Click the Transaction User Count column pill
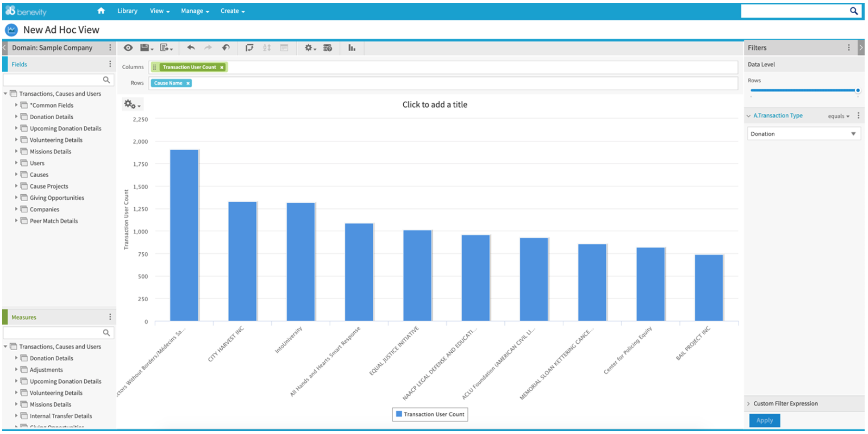The image size is (868, 434). click(x=189, y=67)
